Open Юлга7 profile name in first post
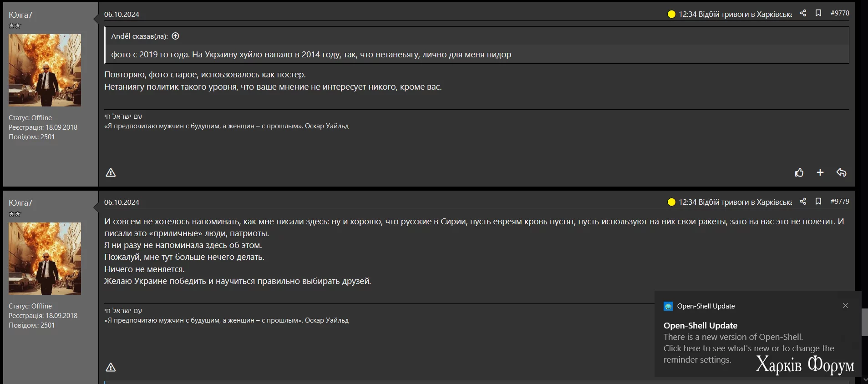The width and height of the screenshot is (868, 384). coord(20,15)
